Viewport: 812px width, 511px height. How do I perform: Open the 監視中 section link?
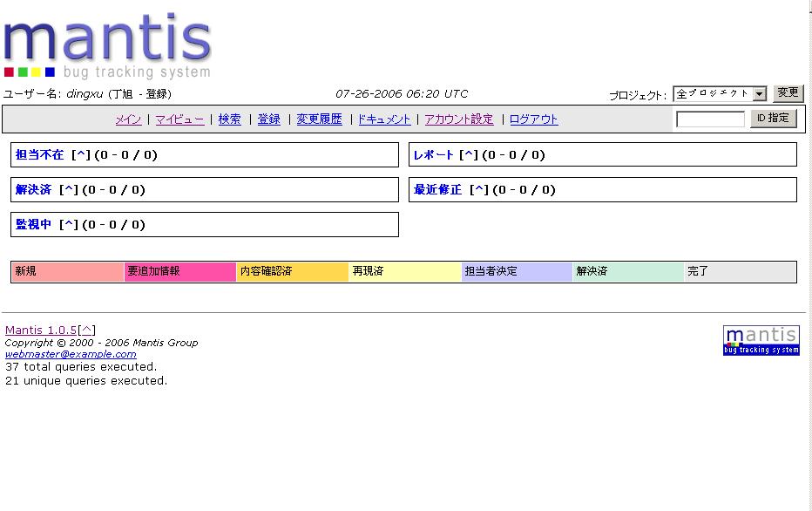point(33,224)
